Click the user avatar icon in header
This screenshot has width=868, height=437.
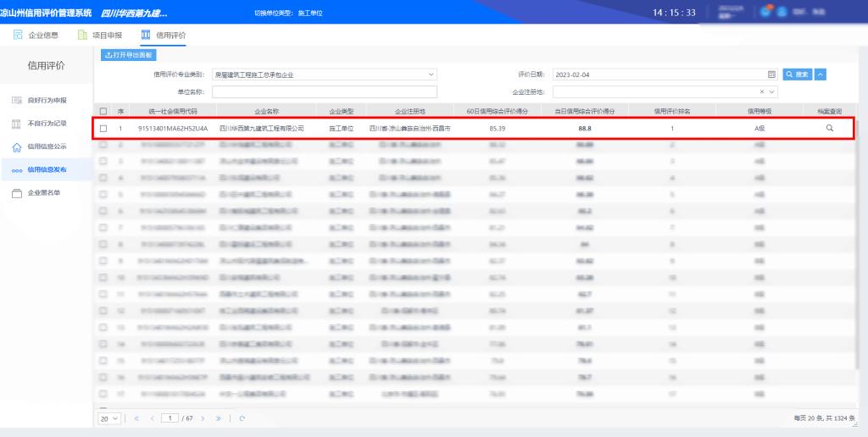pos(782,12)
